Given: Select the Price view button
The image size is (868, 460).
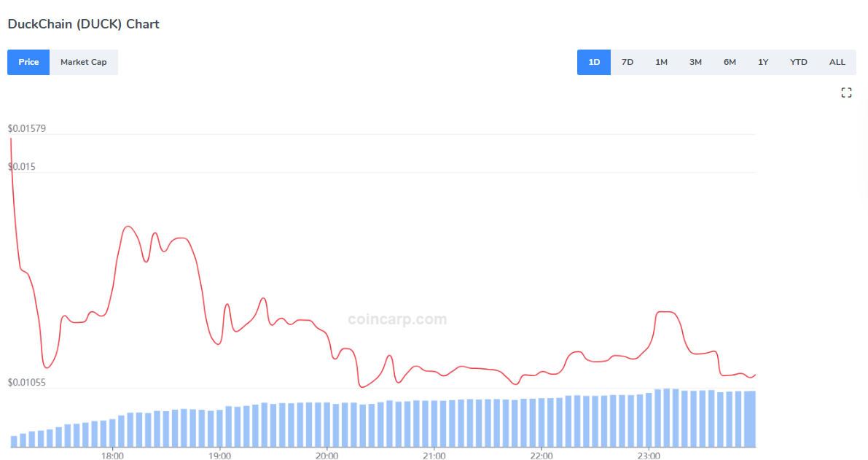Looking at the screenshot, I should click(28, 62).
